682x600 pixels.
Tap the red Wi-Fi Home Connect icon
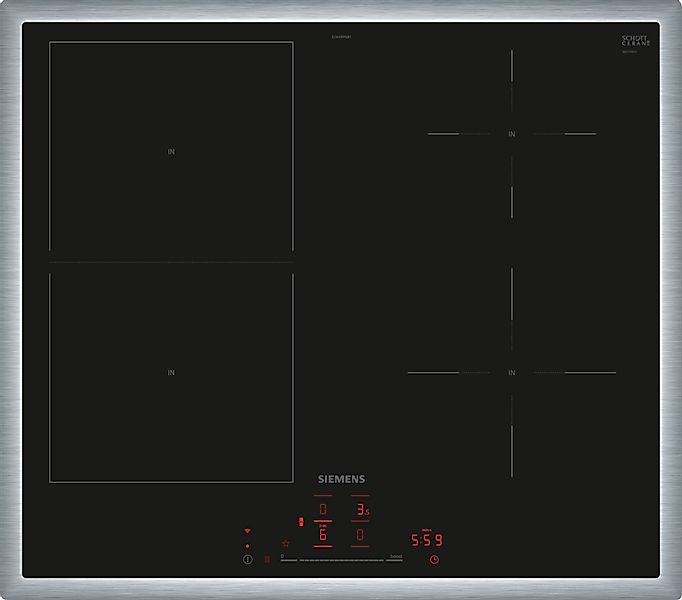pyautogui.click(x=247, y=532)
